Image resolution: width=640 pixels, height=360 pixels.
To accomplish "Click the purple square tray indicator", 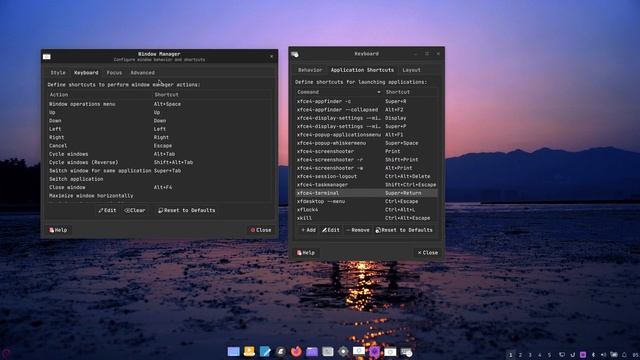I will [583, 355].
